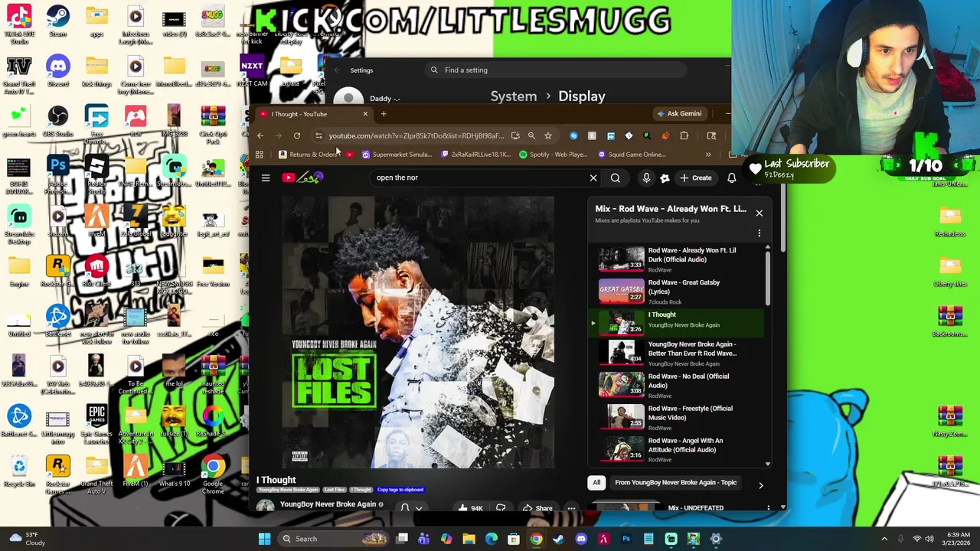Open Discord from the taskbar
980x551 pixels.
point(581,539)
